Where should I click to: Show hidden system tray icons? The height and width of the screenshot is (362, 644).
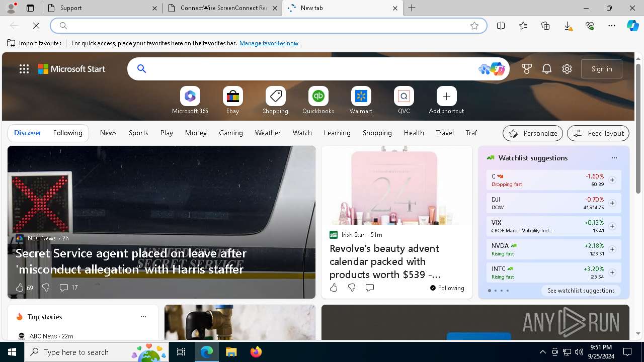(x=542, y=352)
